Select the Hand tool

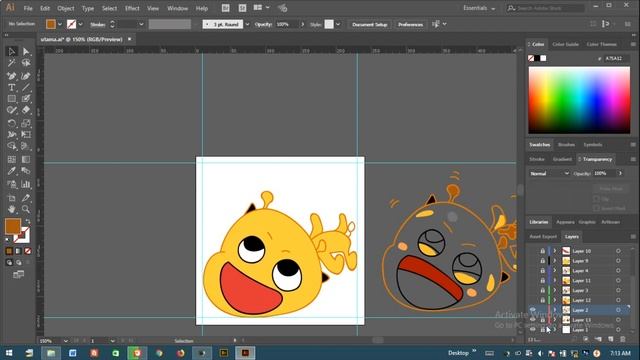(x=11, y=209)
